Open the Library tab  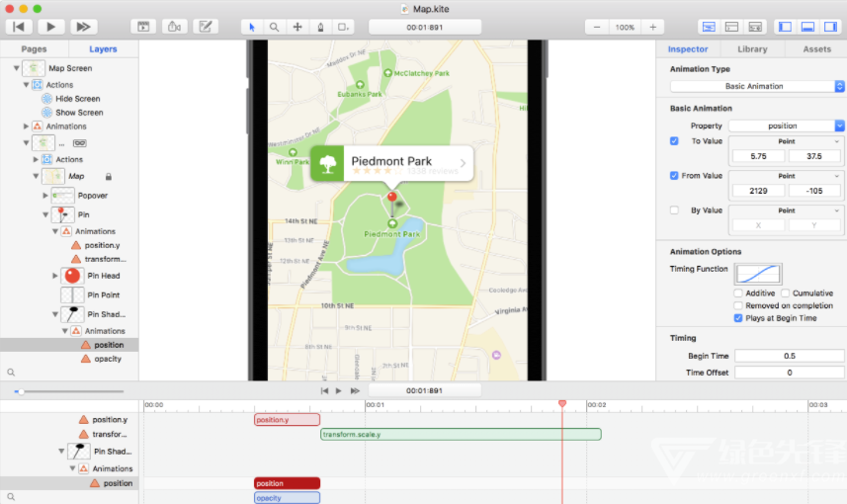[752, 49]
